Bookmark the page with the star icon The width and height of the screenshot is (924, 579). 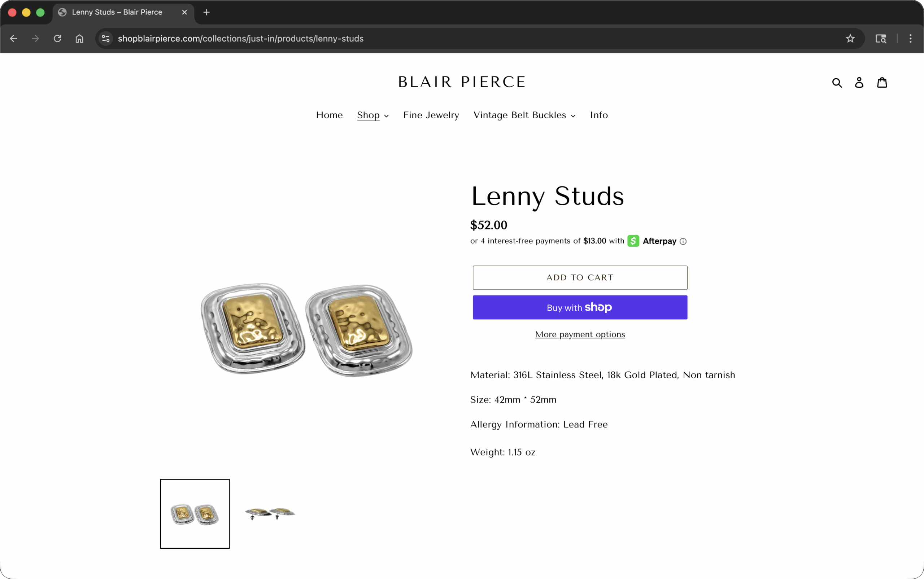click(849, 38)
